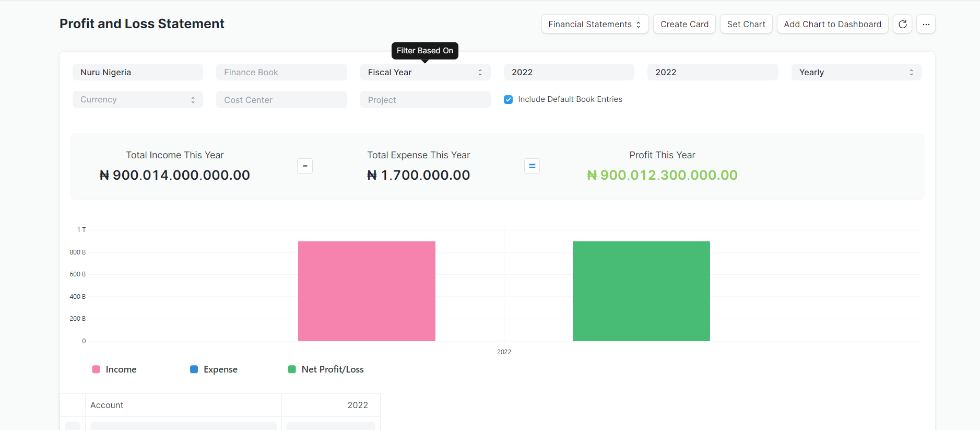
Task: Click the end year 2022 field
Action: click(713, 72)
